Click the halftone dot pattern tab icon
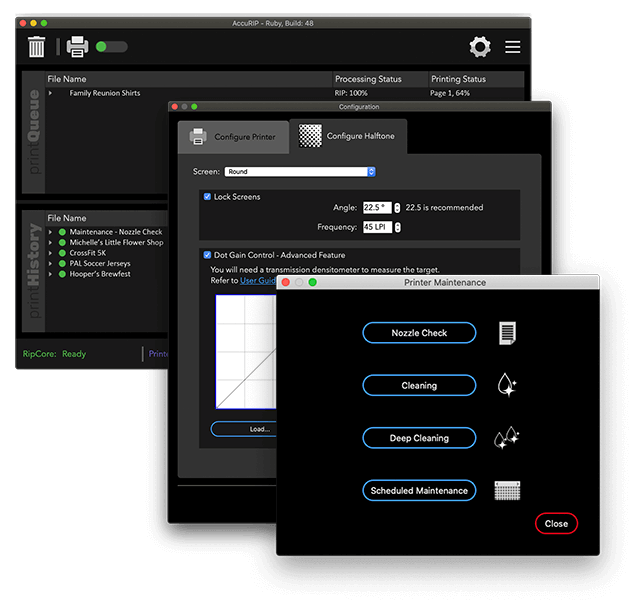 310,136
